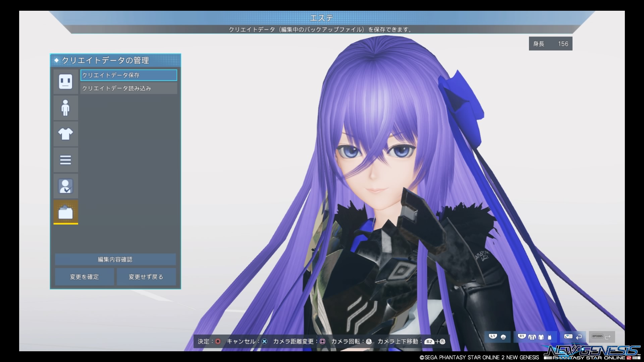644x362 pixels.
Task: Click the 変更せず戻る button
Action: 146,277
